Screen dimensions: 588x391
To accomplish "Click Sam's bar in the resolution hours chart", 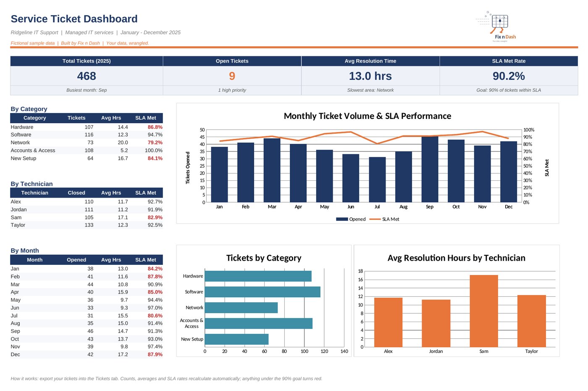I will (484, 311).
